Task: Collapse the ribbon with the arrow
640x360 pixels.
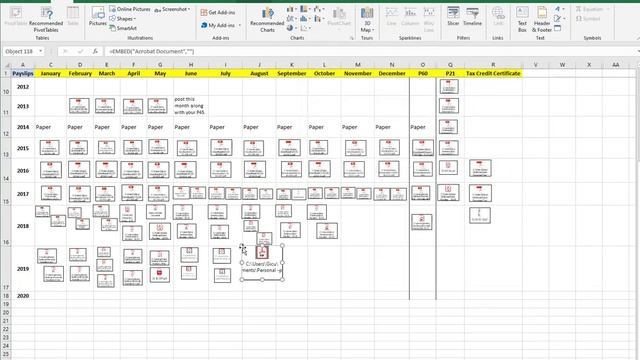Action: (x=638, y=38)
